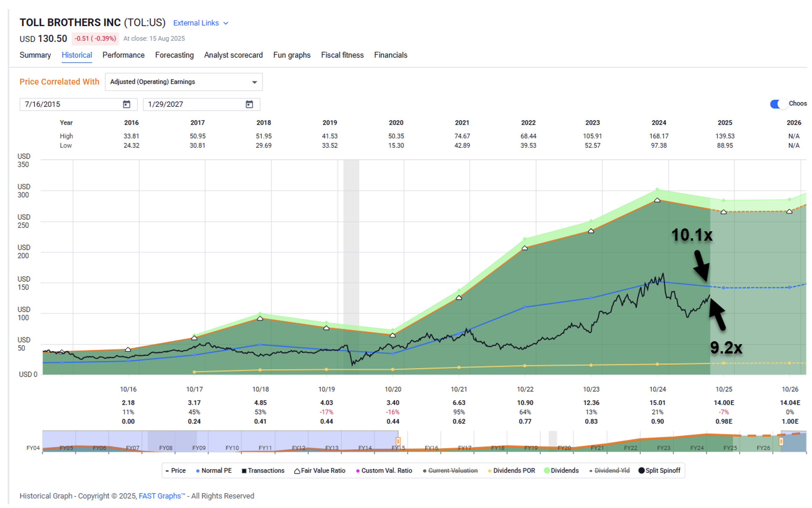The height and width of the screenshot is (508, 812).
Task: Toggle the Dividends POR legend entry
Action: [511, 470]
